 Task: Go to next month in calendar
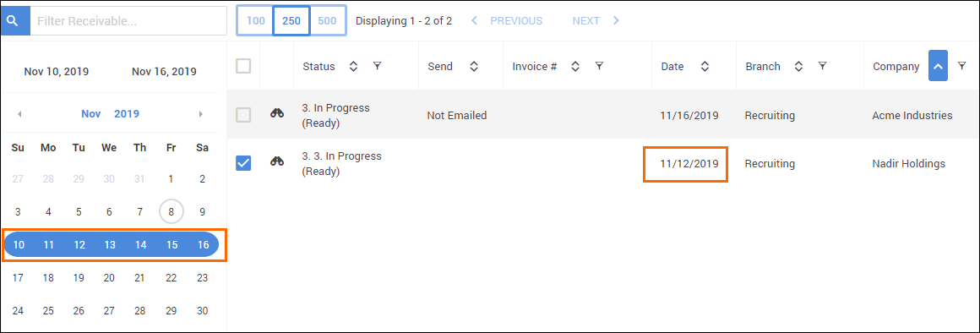pyautogui.click(x=200, y=114)
